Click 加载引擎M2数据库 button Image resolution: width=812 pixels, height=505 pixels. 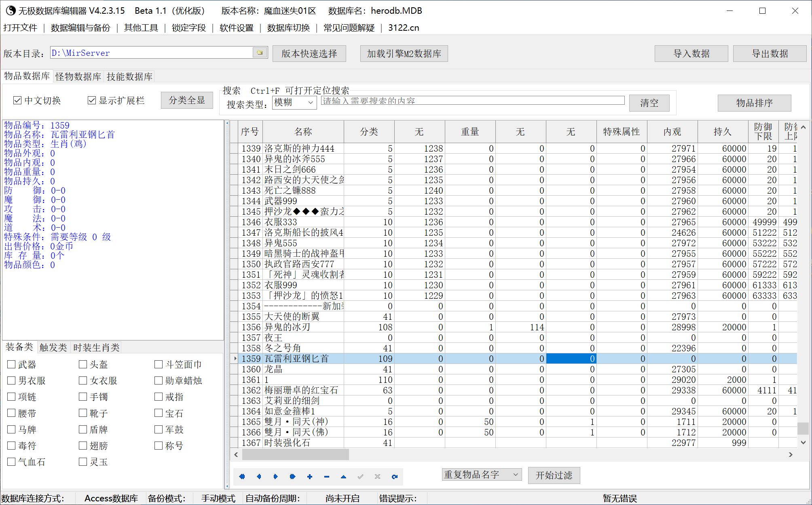pos(404,53)
